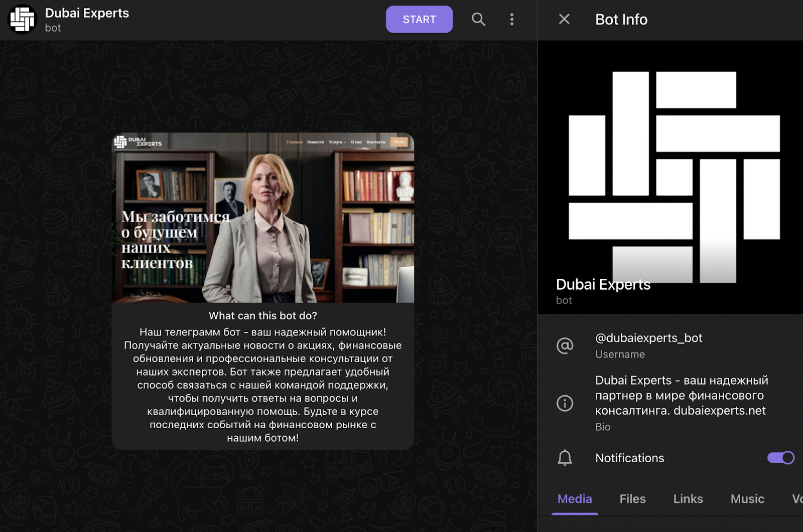The width and height of the screenshot is (803, 532).
Task: Click the Russian bot description text
Action: coord(263,385)
